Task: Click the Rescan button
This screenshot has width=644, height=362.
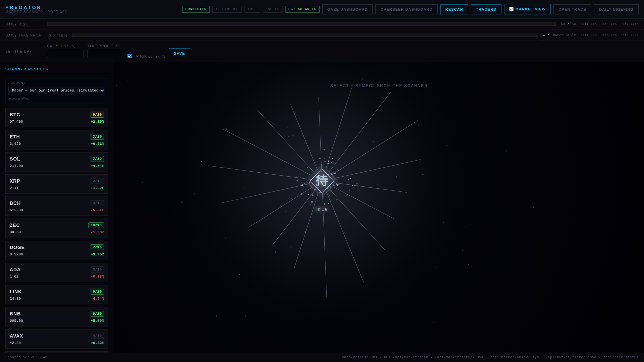Action: [x=454, y=9]
